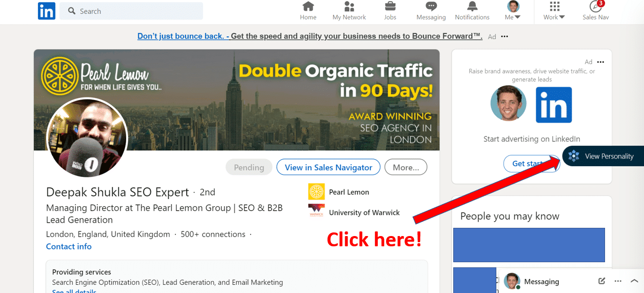Open the 500+ connections link
Viewport: 644px width, 293px height.
213,234
